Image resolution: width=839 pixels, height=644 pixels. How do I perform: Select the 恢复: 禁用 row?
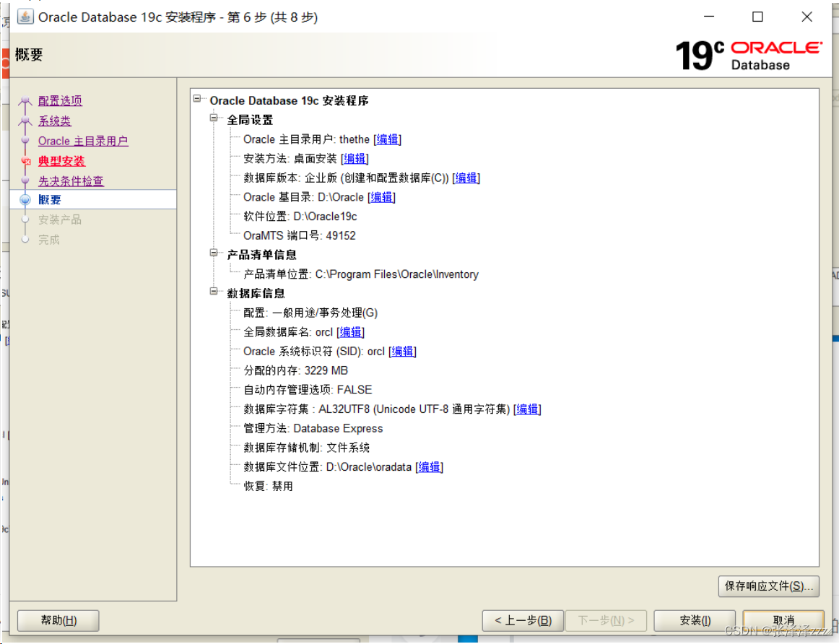tap(268, 486)
